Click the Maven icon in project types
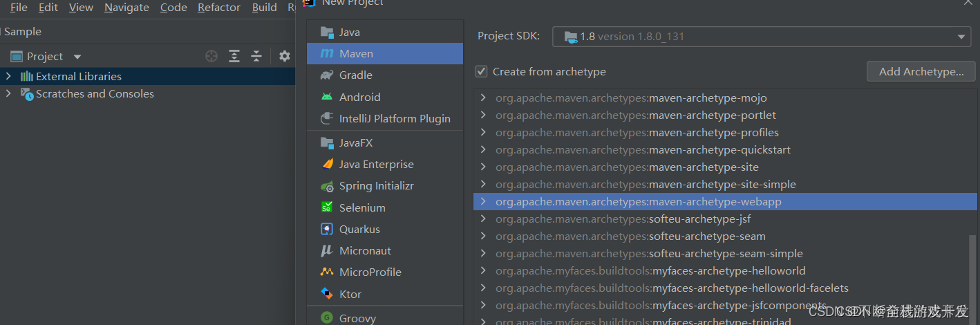This screenshot has height=325, width=980. pyautogui.click(x=327, y=53)
